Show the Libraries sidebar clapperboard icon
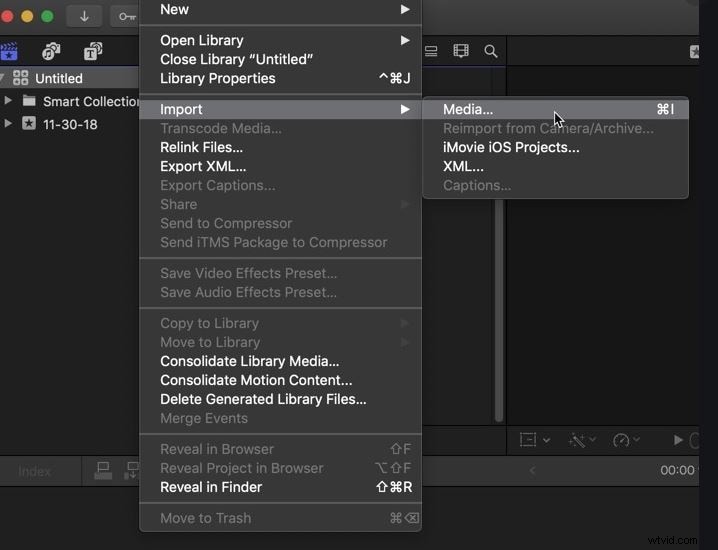This screenshot has height=550, width=718. [9, 51]
